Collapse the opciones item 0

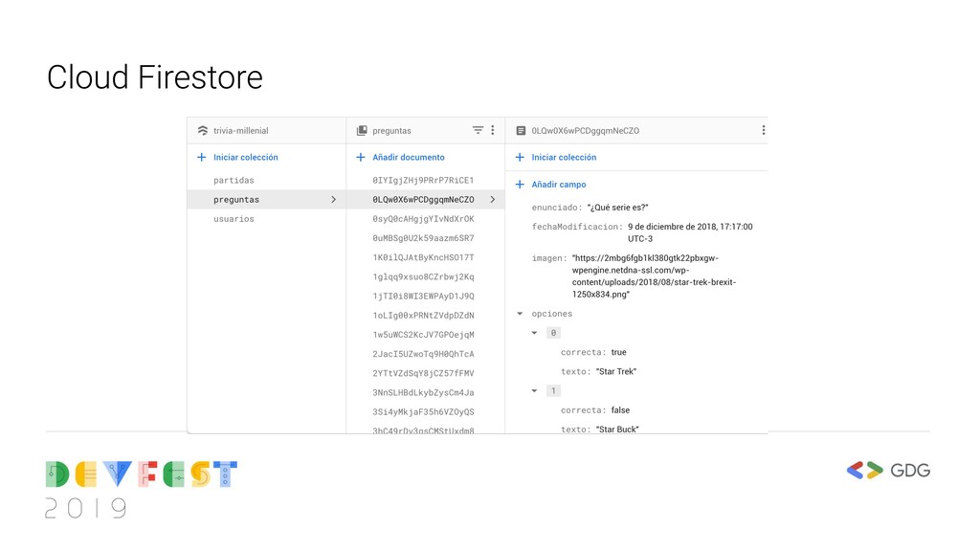click(x=535, y=333)
